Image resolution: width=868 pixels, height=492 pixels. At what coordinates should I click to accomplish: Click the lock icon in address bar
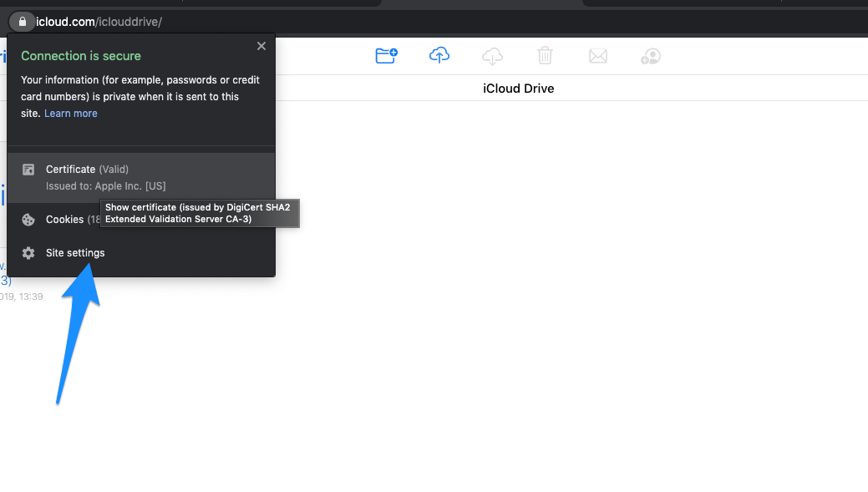[x=23, y=23]
